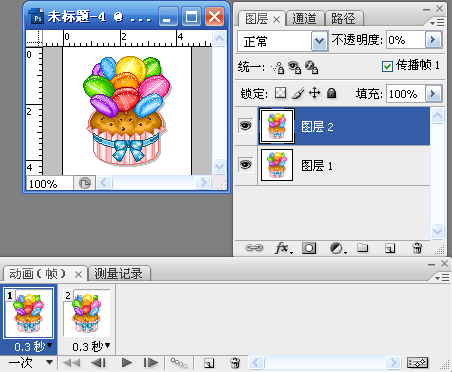Click the fill 100% input field
452x372 pixels.
(406, 94)
